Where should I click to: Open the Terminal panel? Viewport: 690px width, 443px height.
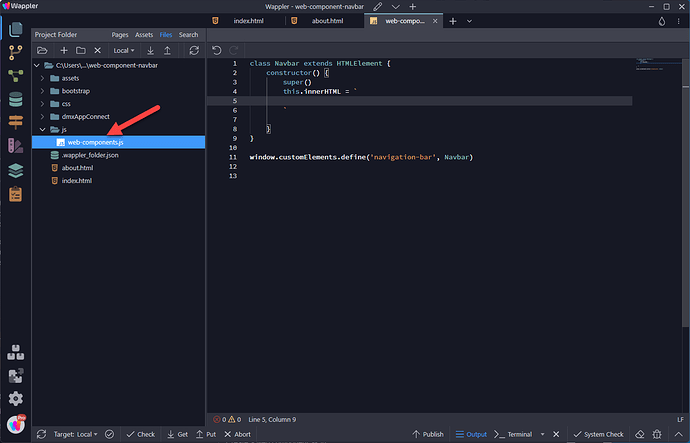[513, 434]
